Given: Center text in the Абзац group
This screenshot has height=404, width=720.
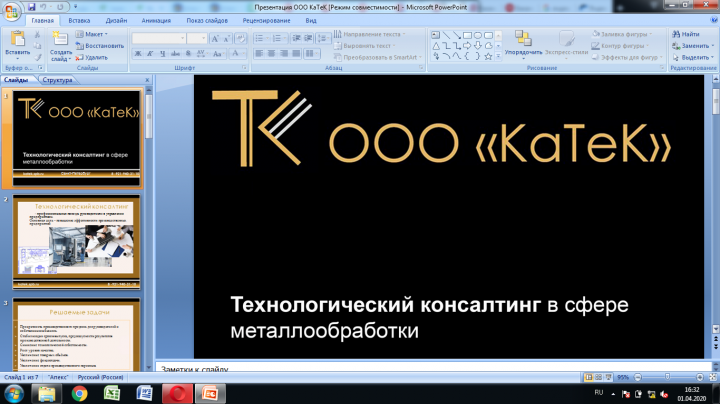Looking at the screenshot, I should [271, 54].
